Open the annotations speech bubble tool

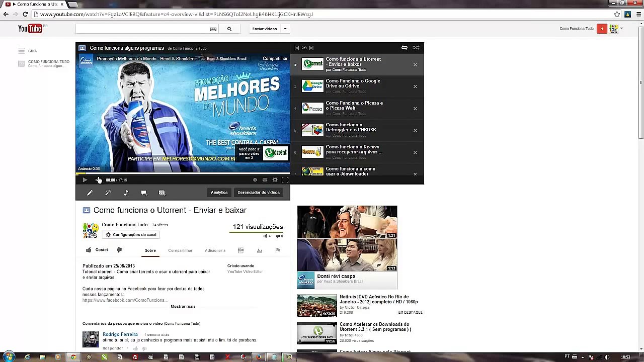click(144, 193)
